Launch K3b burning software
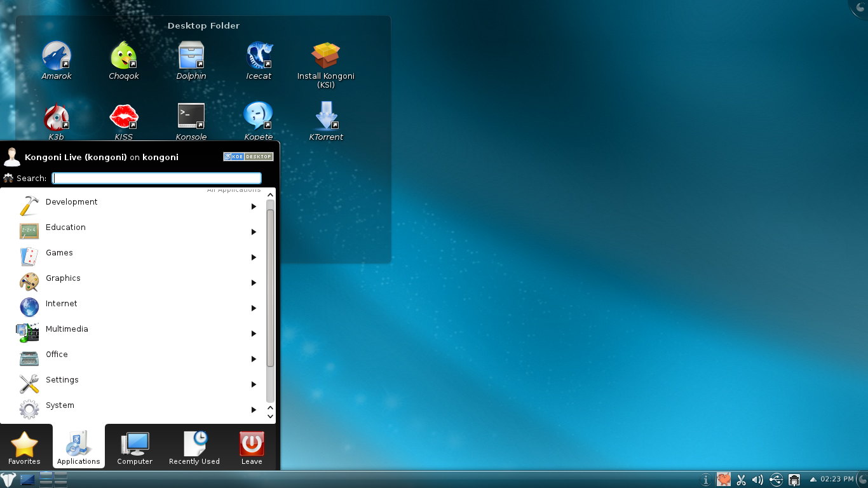868x488 pixels. (56, 116)
